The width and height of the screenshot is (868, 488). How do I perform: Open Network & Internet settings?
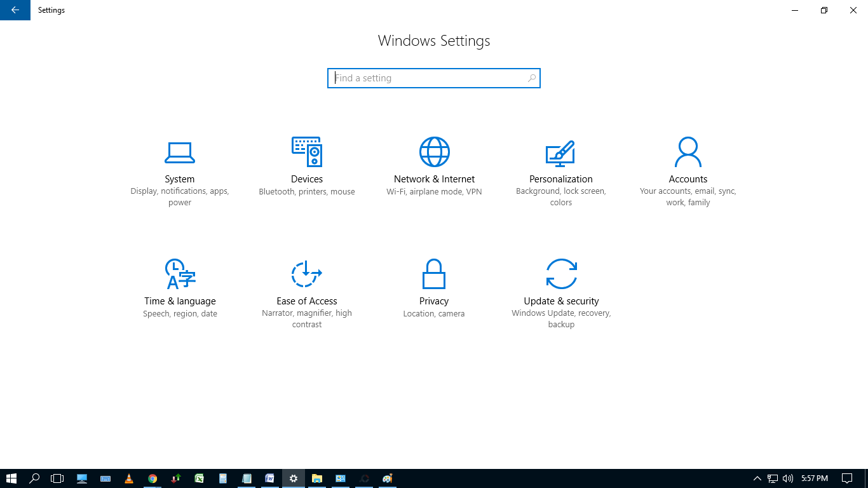coord(434,167)
